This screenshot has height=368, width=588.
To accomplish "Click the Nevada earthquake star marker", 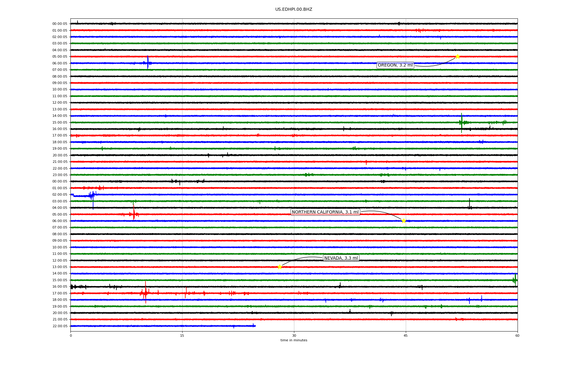I will point(280,267).
